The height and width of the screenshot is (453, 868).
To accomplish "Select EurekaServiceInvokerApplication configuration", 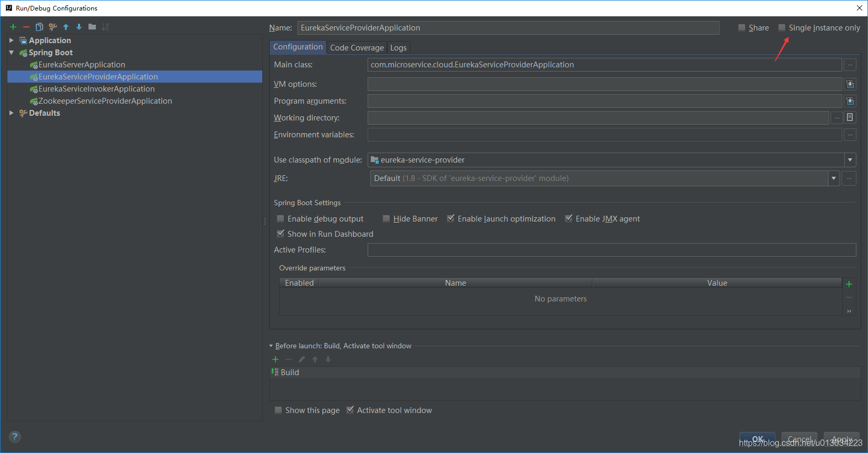I will point(96,89).
